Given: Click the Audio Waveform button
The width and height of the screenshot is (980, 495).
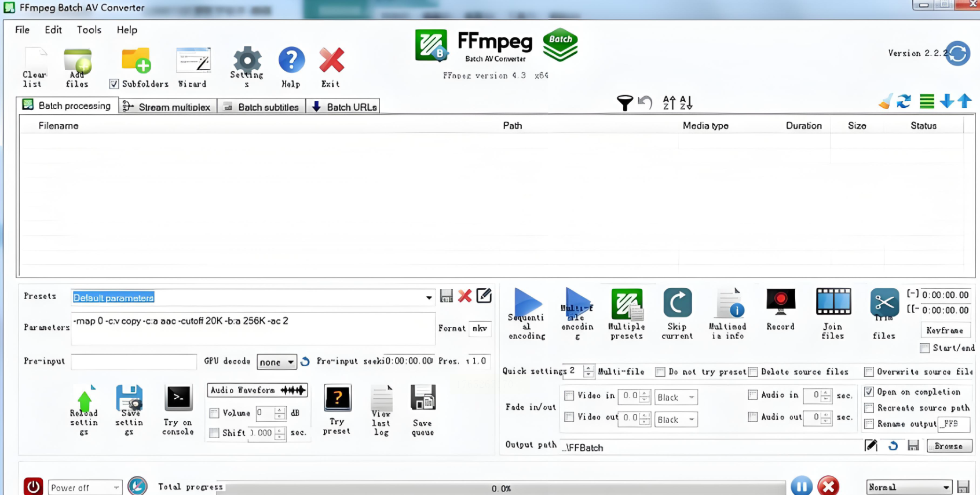Looking at the screenshot, I should pos(257,391).
